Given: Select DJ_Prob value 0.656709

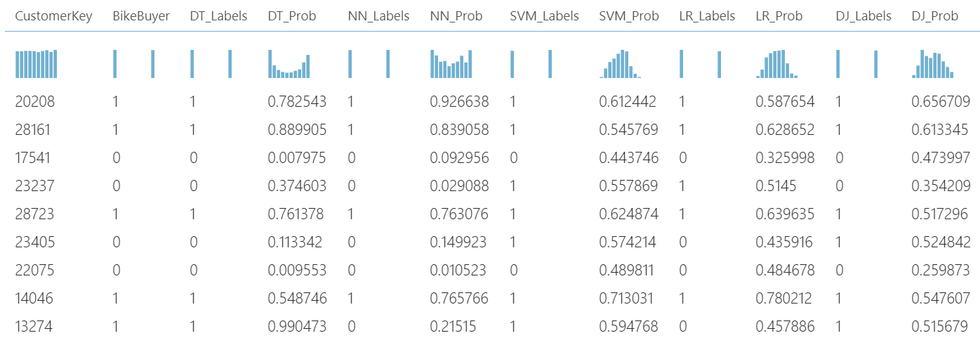Looking at the screenshot, I should tap(941, 102).
